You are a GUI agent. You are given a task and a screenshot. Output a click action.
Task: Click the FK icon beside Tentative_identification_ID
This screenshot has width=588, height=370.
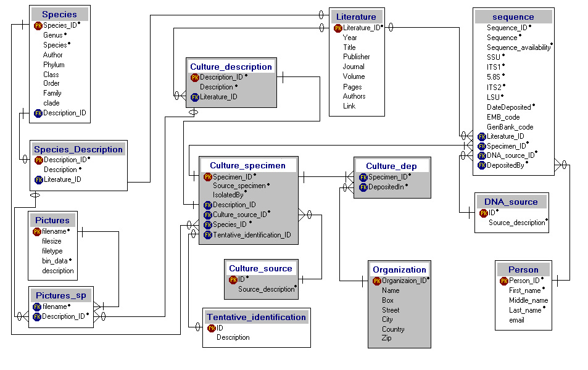208,235
